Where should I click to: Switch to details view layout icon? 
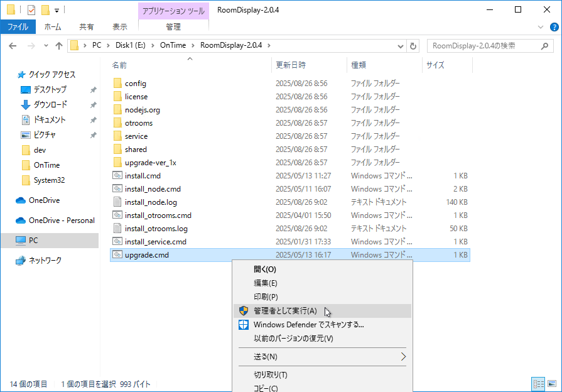click(538, 384)
